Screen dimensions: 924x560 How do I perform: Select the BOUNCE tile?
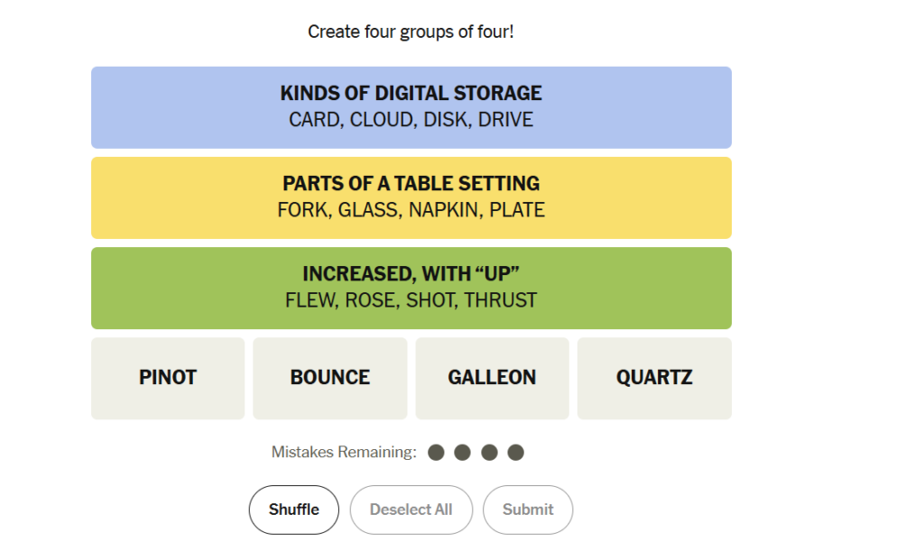(x=330, y=378)
